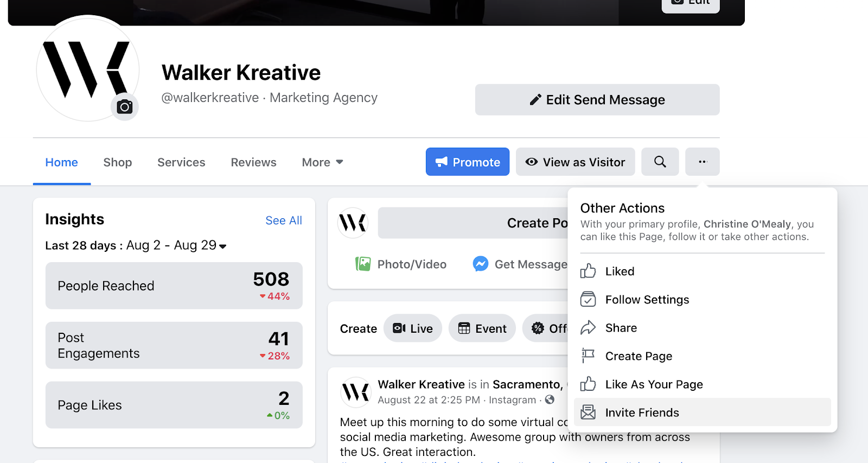Switch to the Home tab
Viewport: 868px width, 463px height.
click(x=62, y=162)
